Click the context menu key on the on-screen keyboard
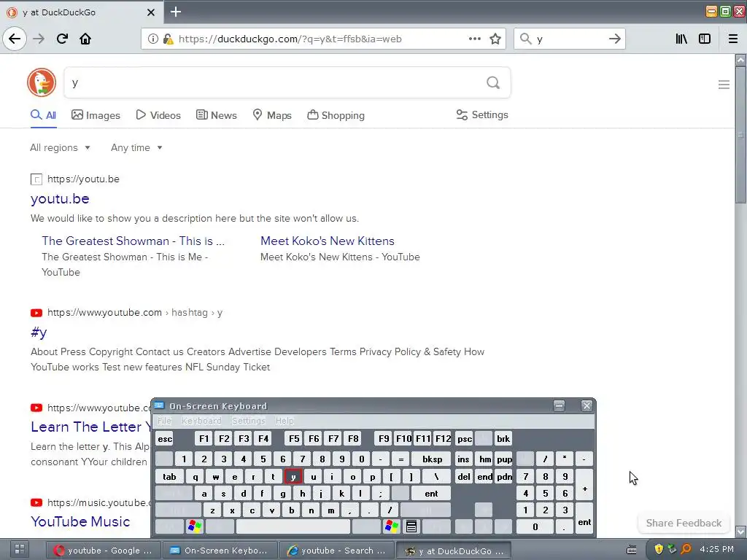The width and height of the screenshot is (747, 560). pyautogui.click(x=411, y=526)
